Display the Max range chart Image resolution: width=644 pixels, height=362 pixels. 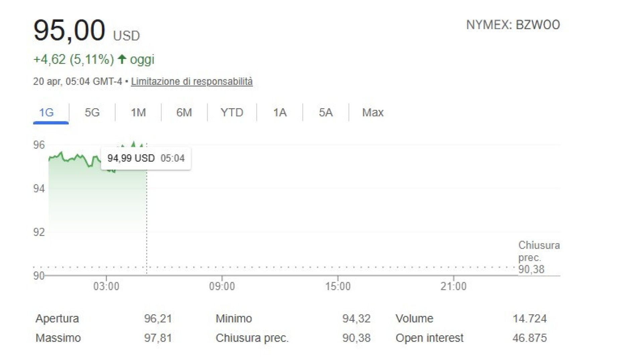(x=373, y=113)
